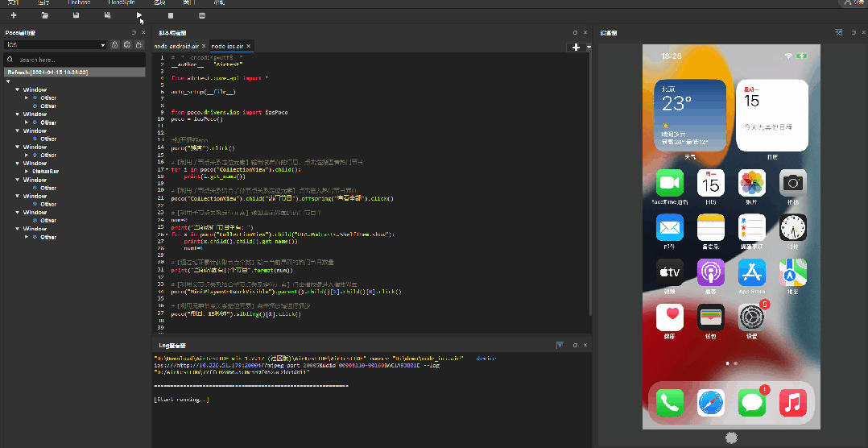
Task: Click the log filter icon in Log panel
Action: [x=560, y=345]
